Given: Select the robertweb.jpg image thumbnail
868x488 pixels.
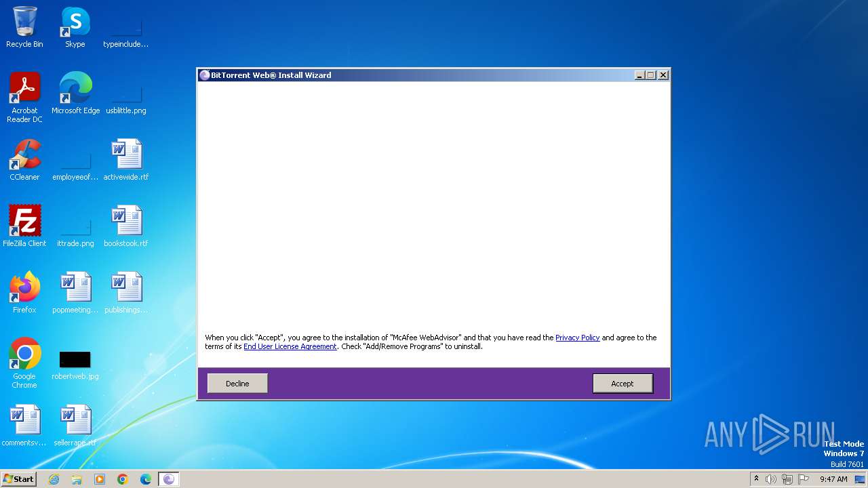Looking at the screenshot, I should [75, 363].
